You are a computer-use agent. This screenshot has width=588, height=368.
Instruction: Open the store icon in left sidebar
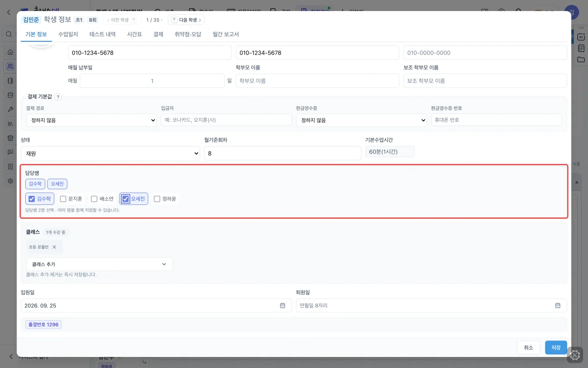tap(10, 138)
